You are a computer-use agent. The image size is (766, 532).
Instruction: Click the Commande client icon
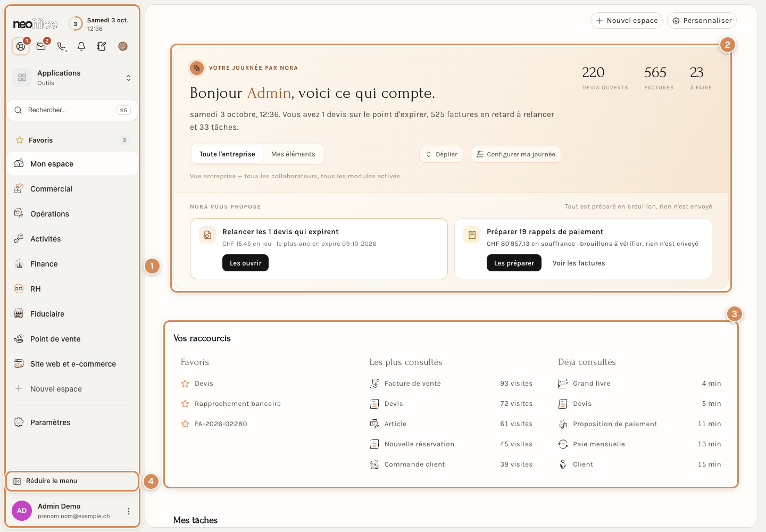coord(374,464)
